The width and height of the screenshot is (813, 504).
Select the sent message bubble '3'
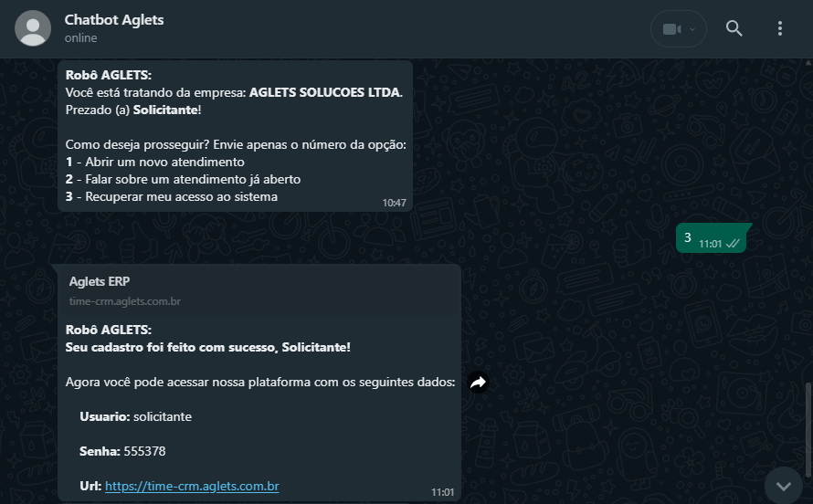(x=711, y=238)
